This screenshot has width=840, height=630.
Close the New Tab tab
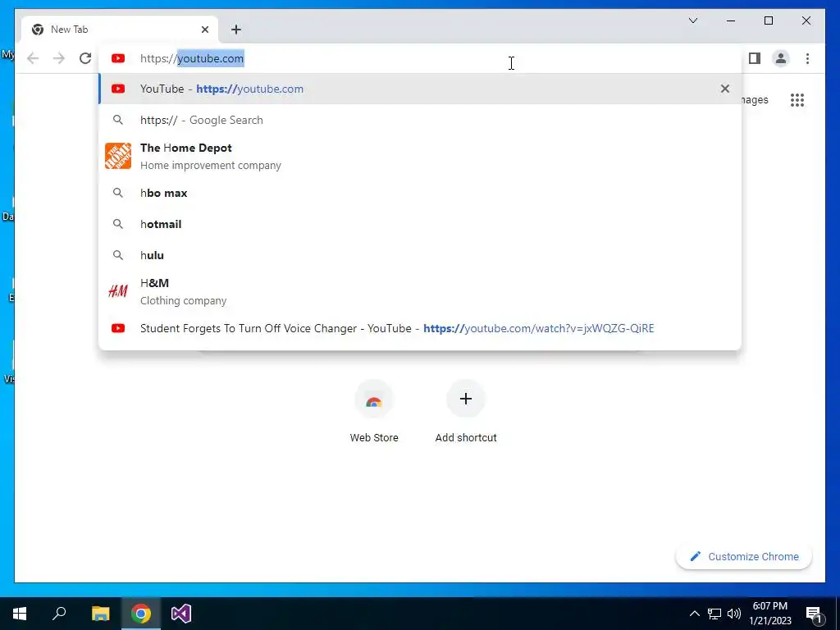coord(204,30)
